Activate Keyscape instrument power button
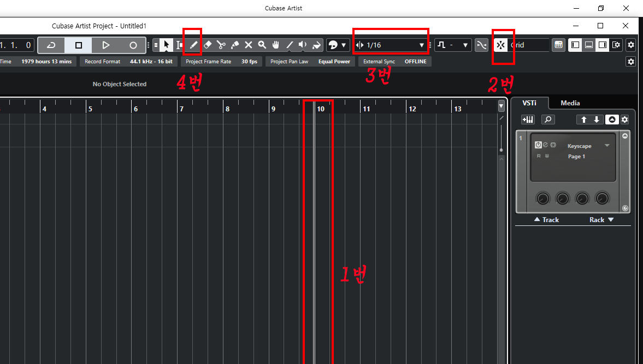This screenshot has width=643, height=364. pos(538,145)
